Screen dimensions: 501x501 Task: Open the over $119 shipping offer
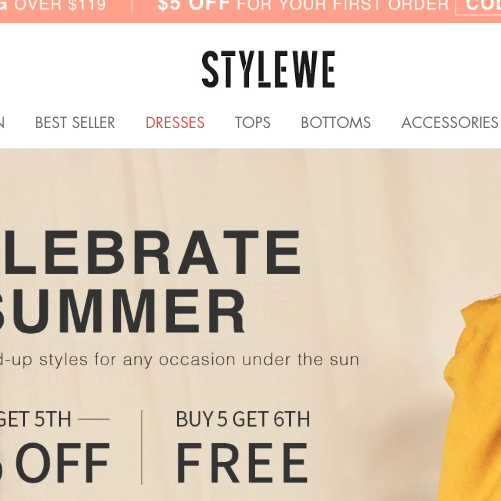pyautogui.click(x=53, y=5)
